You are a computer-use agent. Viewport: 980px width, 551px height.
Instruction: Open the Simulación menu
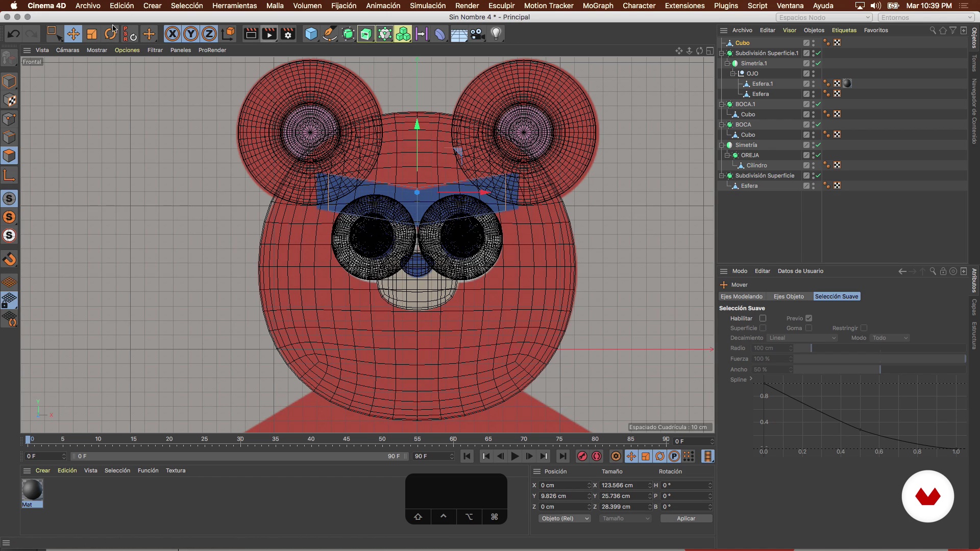tap(428, 6)
